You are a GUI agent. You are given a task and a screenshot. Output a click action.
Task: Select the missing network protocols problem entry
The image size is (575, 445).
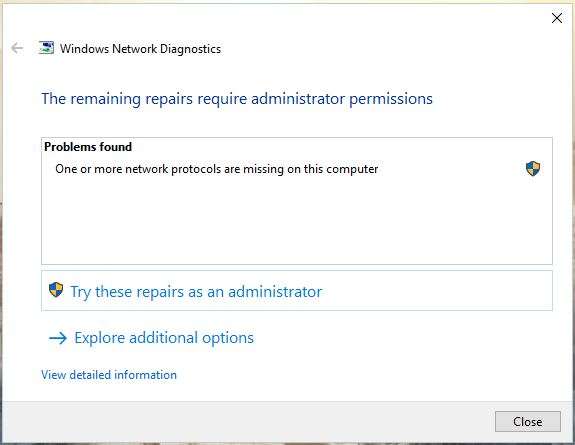(x=216, y=169)
